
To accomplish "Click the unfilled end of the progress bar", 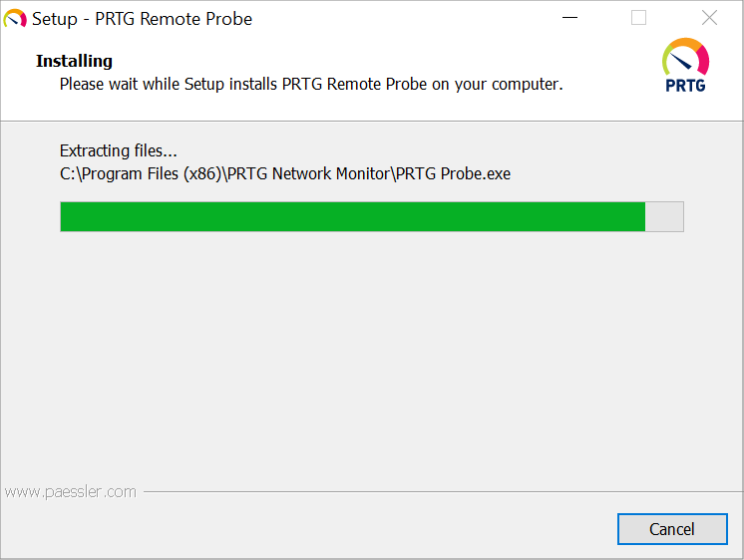I will click(664, 216).
